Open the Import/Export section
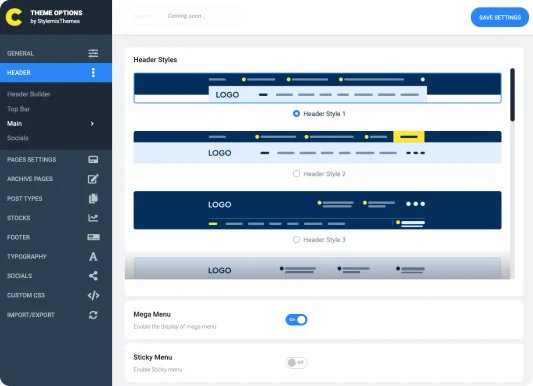 click(x=56, y=315)
